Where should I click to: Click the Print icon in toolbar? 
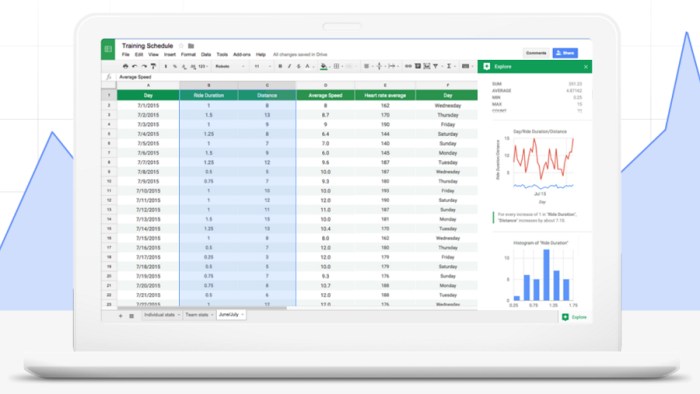(125, 66)
